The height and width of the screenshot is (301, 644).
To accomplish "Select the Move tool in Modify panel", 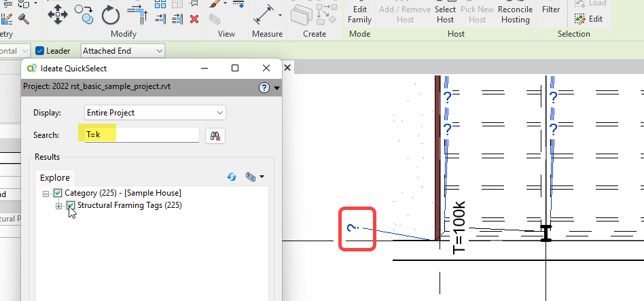I will click(58, 15).
